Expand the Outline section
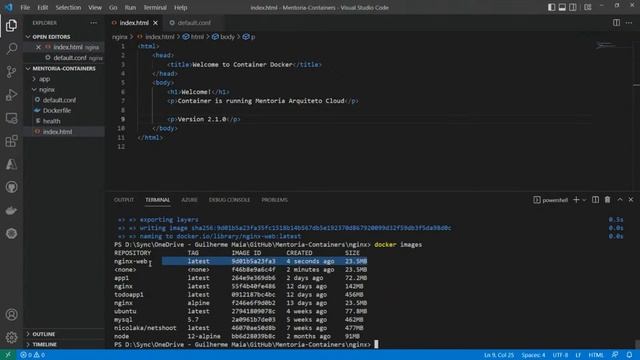Viewport: 640px width, 360px height. point(64,334)
